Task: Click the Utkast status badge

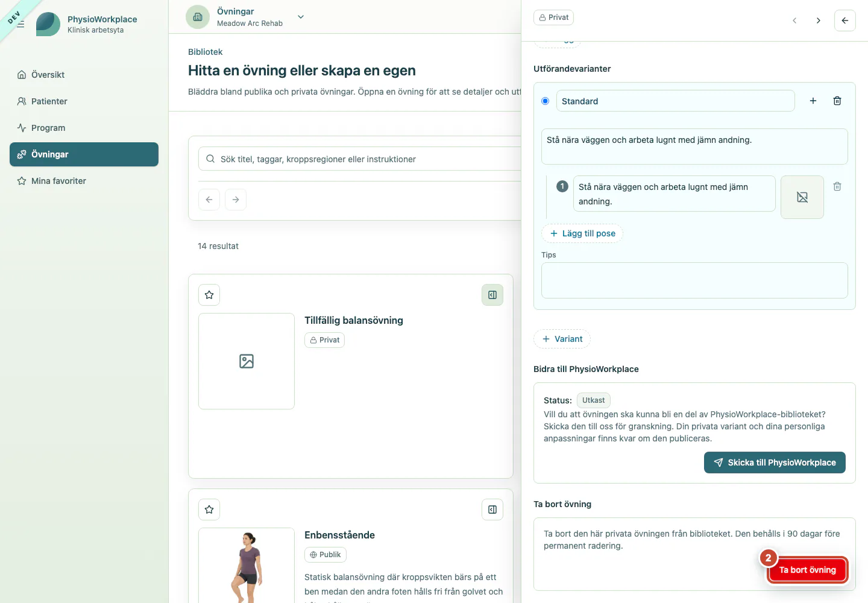Action: pos(594,400)
